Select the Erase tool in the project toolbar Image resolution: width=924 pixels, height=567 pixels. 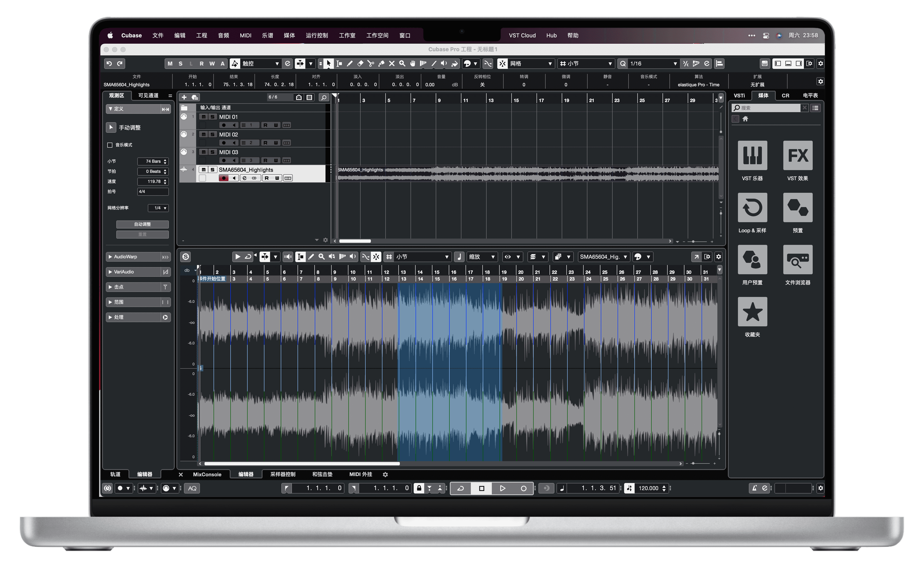360,64
